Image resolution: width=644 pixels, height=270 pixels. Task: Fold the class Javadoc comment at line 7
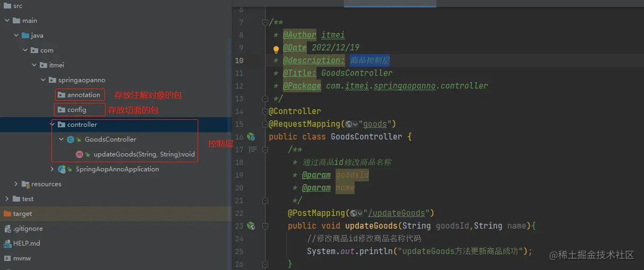click(265, 22)
